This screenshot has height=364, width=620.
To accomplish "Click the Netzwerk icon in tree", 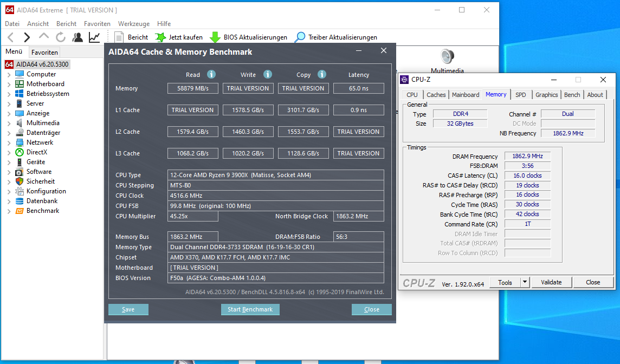I will pyautogui.click(x=20, y=142).
